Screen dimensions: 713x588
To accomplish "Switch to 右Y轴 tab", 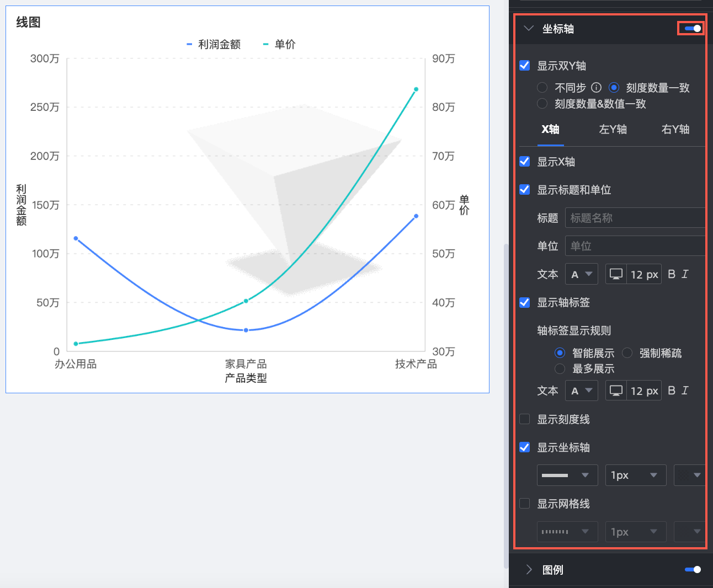I will pos(675,129).
